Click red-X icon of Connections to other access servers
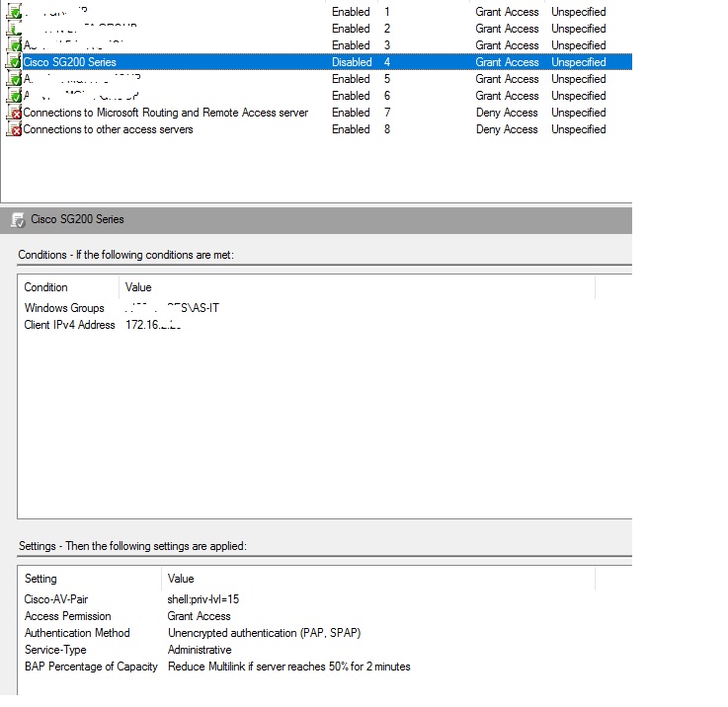728x707 pixels. point(14,129)
